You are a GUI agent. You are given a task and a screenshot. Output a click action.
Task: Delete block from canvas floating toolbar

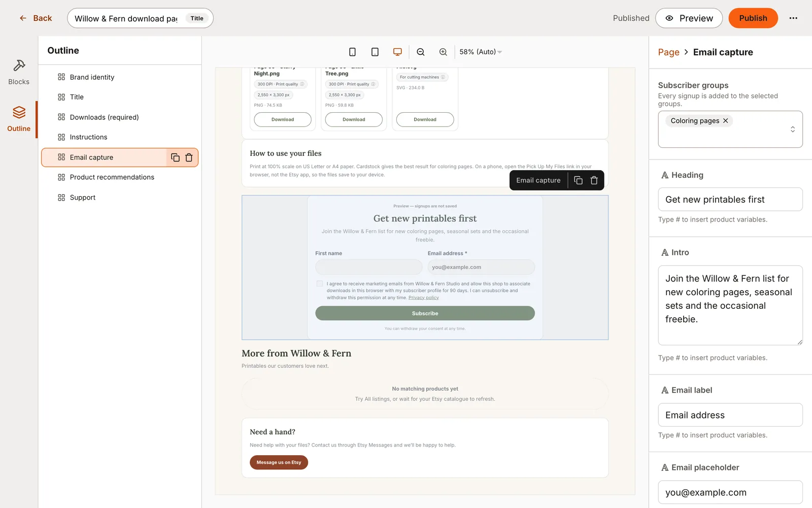click(x=594, y=180)
